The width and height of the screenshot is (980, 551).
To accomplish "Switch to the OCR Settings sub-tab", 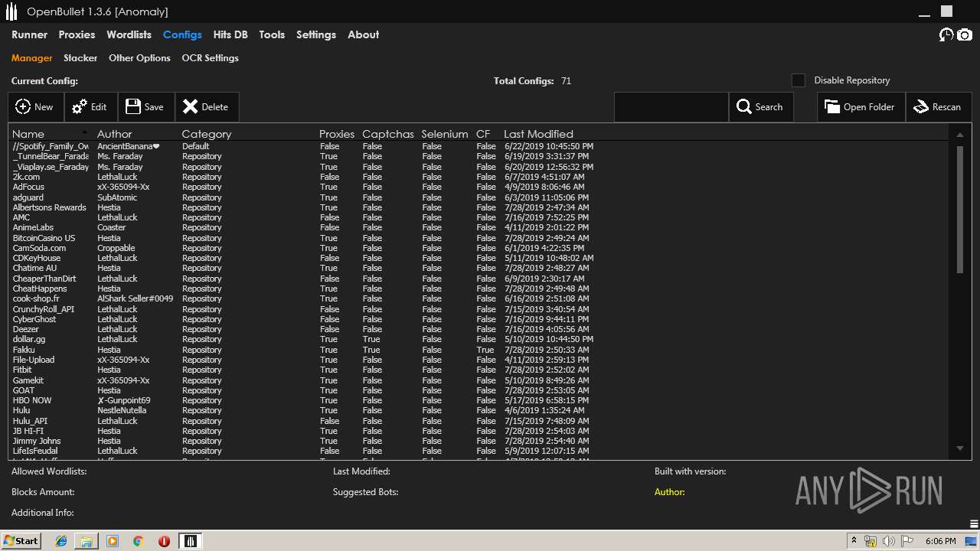I will 210,58.
